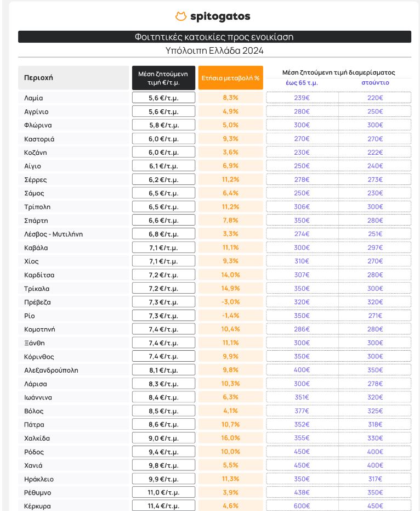The width and height of the screenshot is (420, 511).
Task: Click the Φοιτητικές κατοικίες προς ενοικίαση title bar
Action: pos(214,37)
